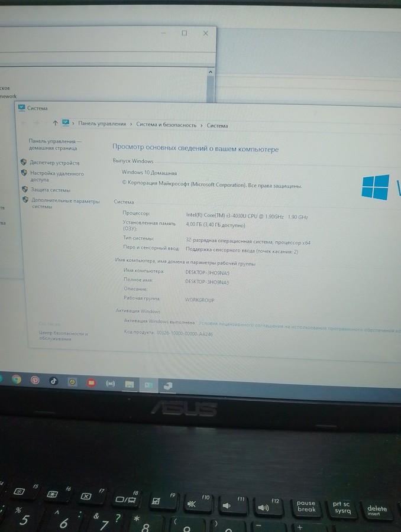Click shield icon beside Дополнительные параметры системы
The height and width of the screenshot is (532, 401).
25,200
